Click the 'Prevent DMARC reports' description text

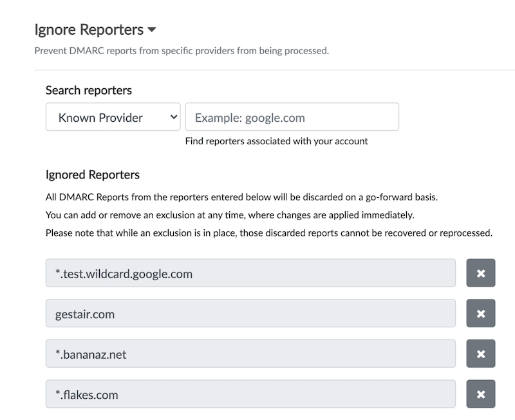(182, 51)
